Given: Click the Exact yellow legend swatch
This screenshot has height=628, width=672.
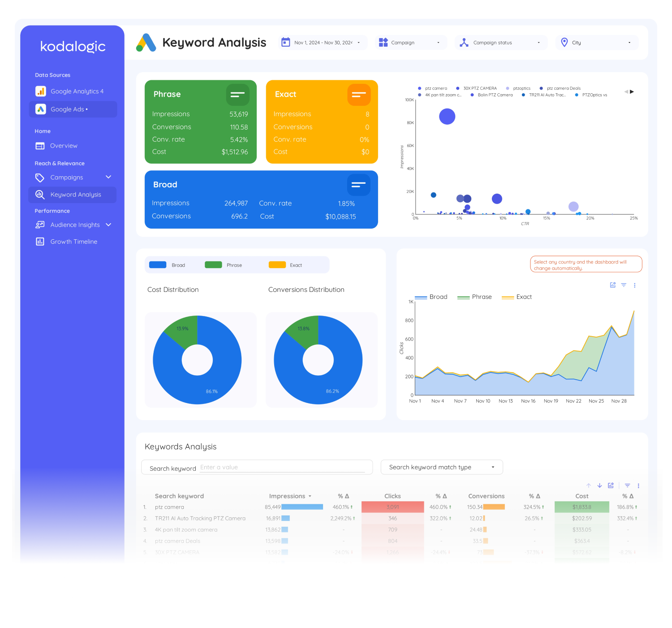Looking at the screenshot, I should coord(277,265).
